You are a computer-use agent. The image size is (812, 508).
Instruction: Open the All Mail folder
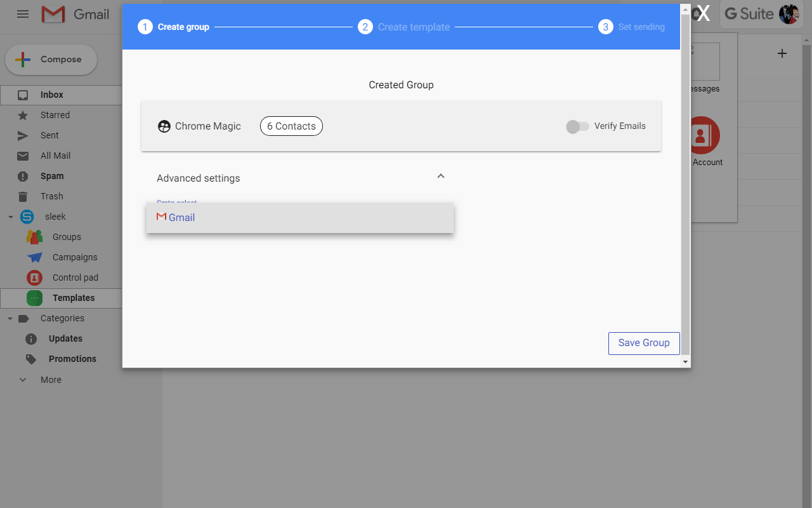(56, 156)
